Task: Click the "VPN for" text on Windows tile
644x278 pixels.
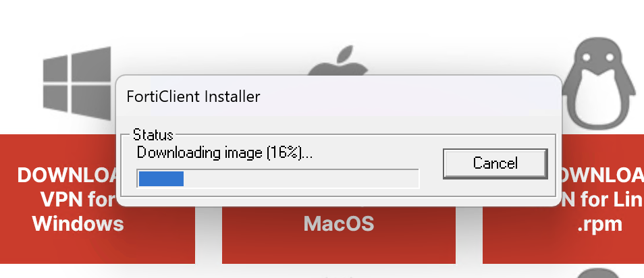Action: click(78, 200)
